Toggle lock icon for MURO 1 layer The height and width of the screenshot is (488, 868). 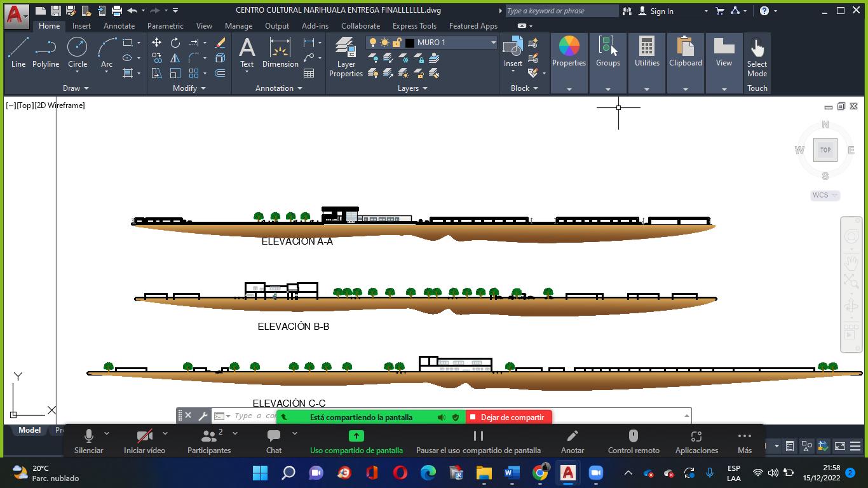click(x=397, y=43)
